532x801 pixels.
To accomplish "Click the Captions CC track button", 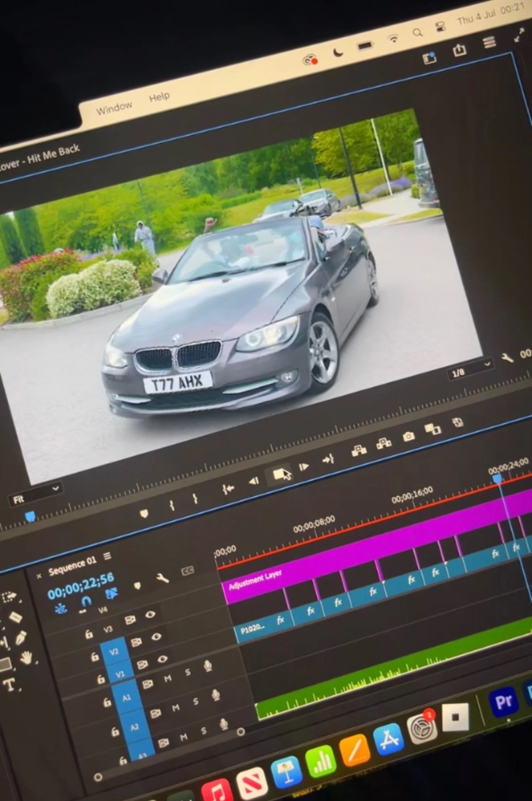I will [x=188, y=571].
